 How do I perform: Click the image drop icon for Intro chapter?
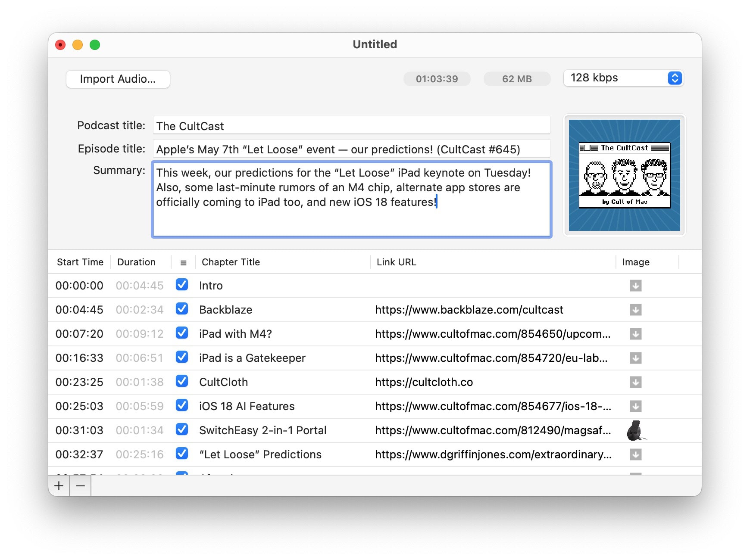tap(635, 286)
